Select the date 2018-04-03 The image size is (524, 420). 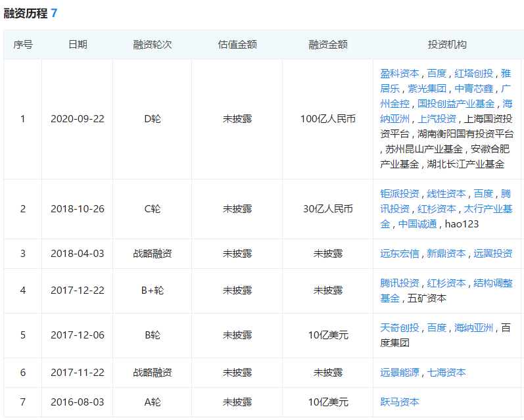pyautogui.click(x=78, y=254)
